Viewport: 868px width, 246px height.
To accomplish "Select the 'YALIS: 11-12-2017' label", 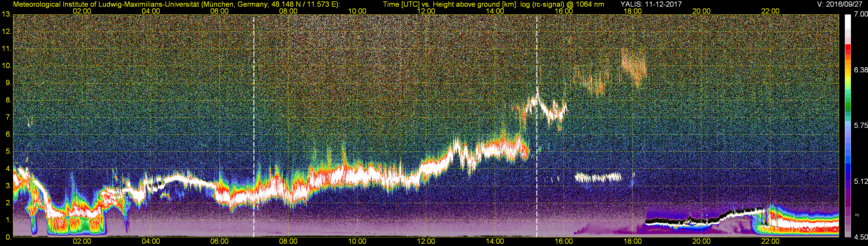I will pos(651,4).
